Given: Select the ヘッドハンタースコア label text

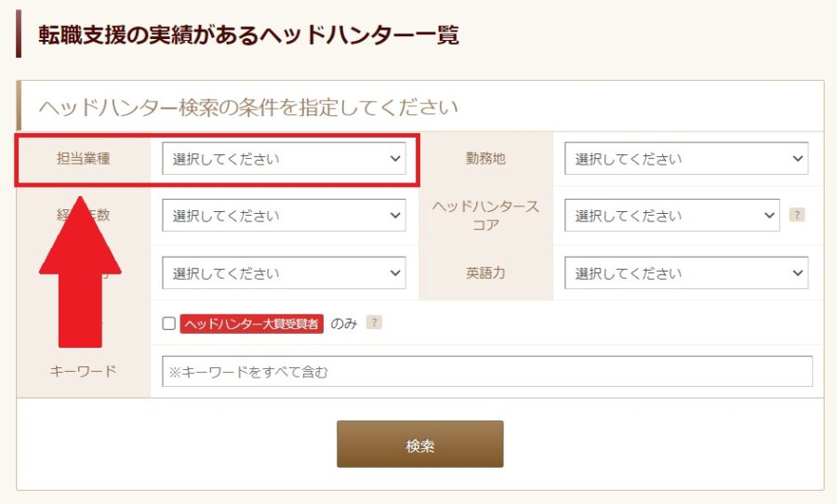Looking at the screenshot, I should tap(485, 215).
